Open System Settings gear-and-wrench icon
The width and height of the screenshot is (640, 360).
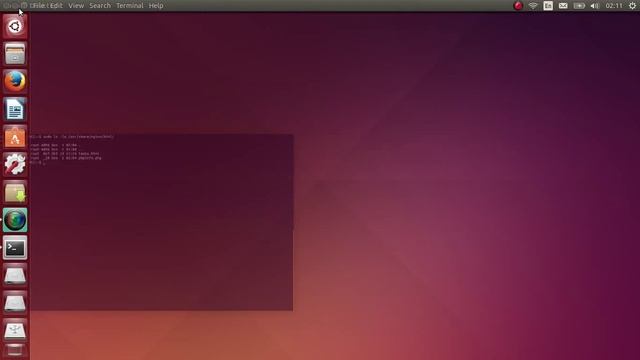point(15,164)
